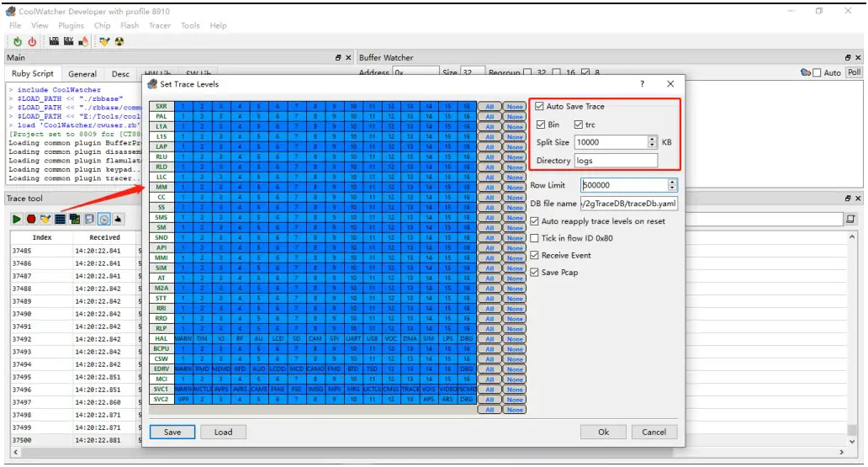Open the Tracer menu
This screenshot has height=467, width=868.
pos(160,25)
